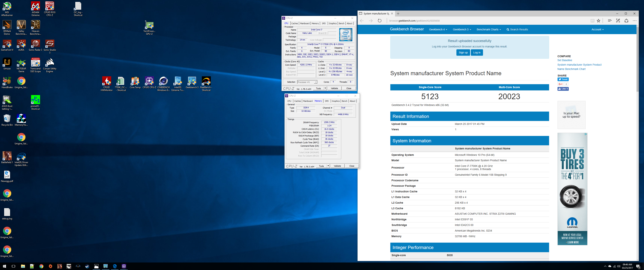Open the Recycle Bin

coord(7,120)
